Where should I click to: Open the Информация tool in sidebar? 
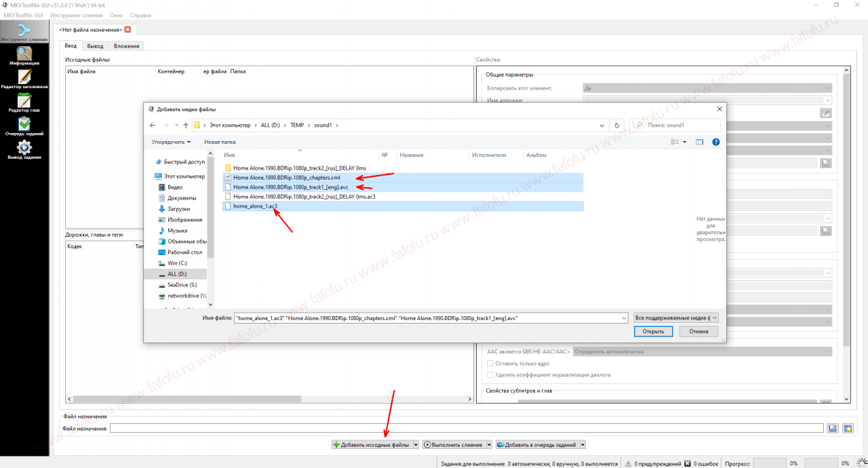point(24,56)
